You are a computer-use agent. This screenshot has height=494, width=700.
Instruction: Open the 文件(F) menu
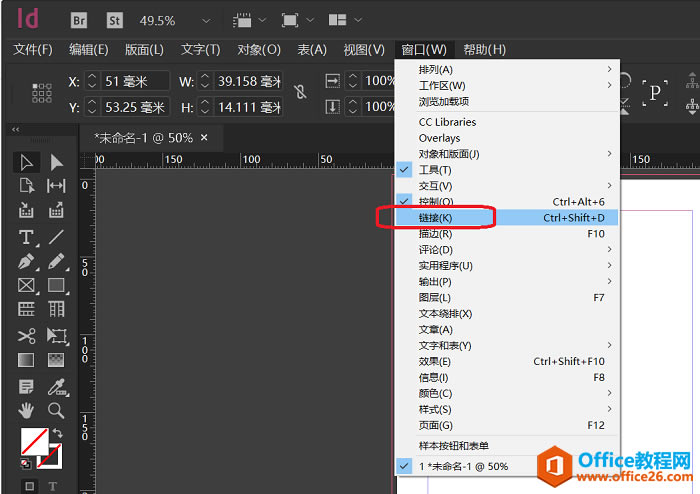[x=33, y=50]
